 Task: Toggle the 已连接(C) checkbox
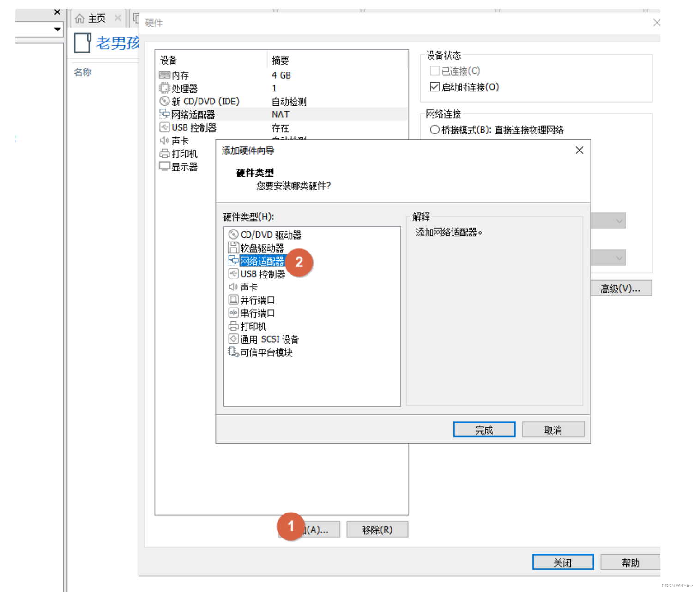(434, 71)
